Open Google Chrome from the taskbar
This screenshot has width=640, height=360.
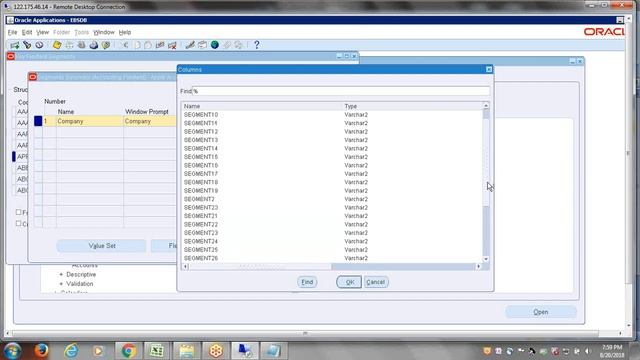pos(128,351)
